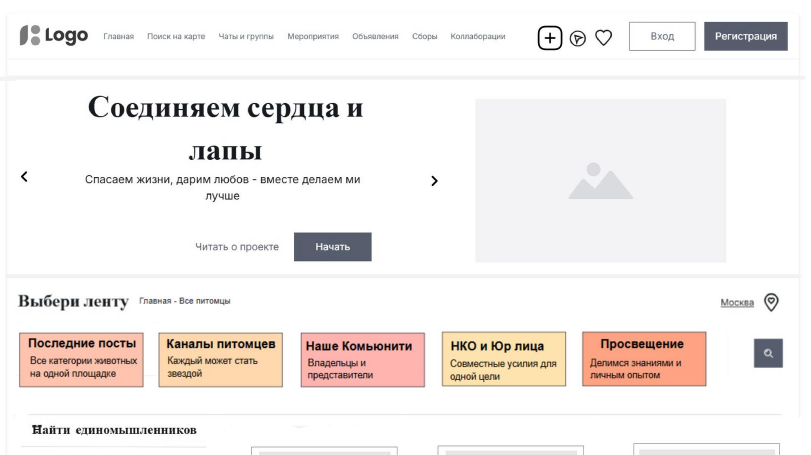
Task: Click the hero image placeholder
Action: (600, 180)
